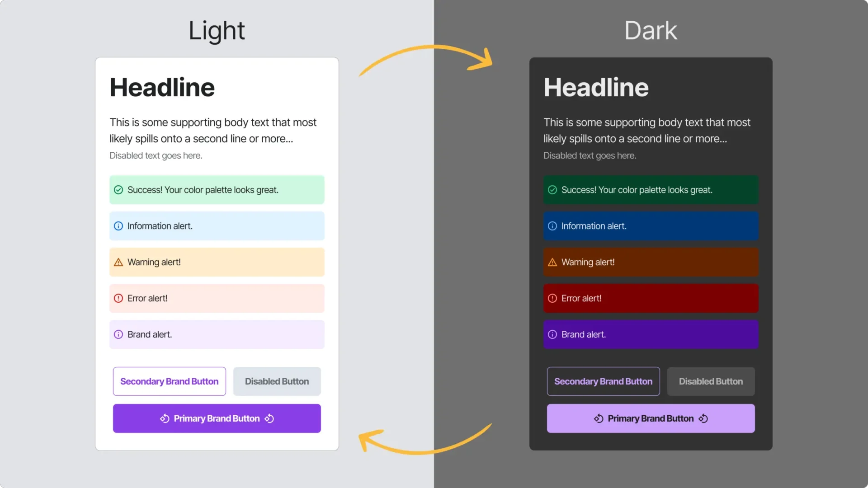Select the dark green Success alert banner

click(x=651, y=190)
